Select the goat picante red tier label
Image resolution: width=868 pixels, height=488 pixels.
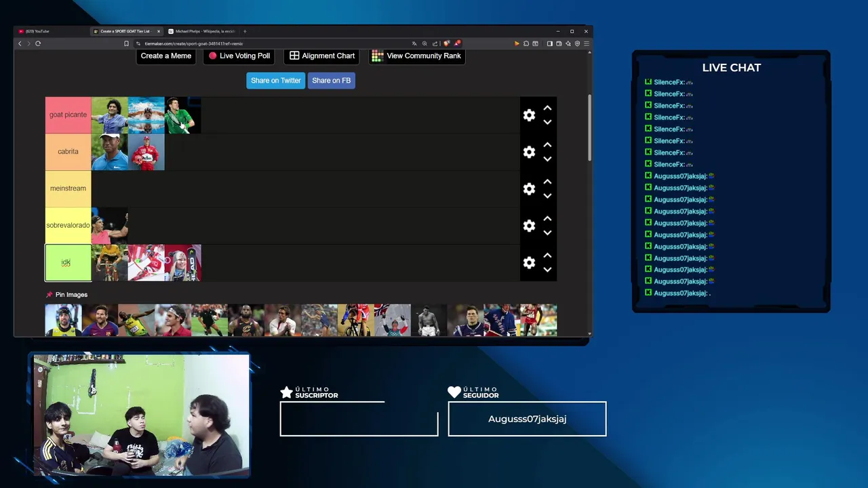point(68,115)
